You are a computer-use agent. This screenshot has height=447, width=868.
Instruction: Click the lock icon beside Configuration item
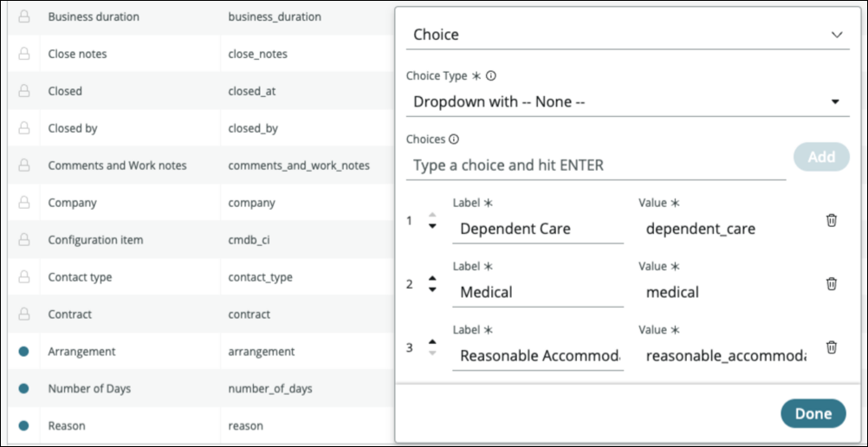point(25,240)
